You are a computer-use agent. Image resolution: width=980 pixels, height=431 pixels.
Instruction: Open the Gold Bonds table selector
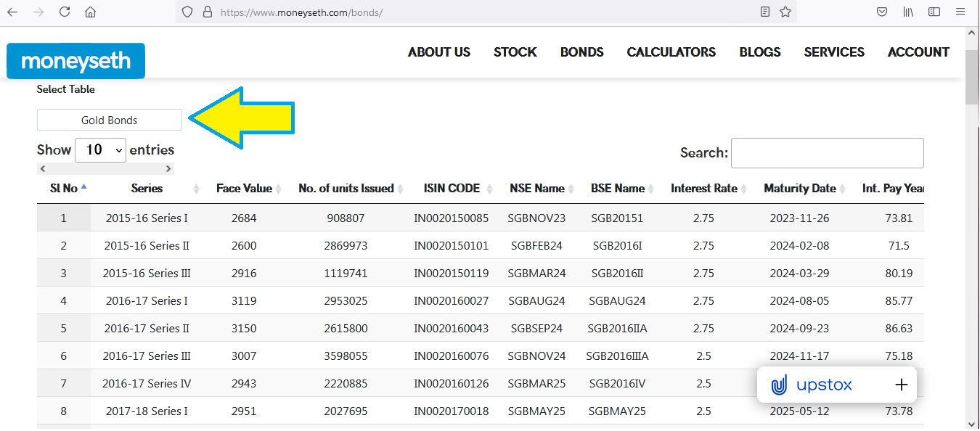coord(110,120)
